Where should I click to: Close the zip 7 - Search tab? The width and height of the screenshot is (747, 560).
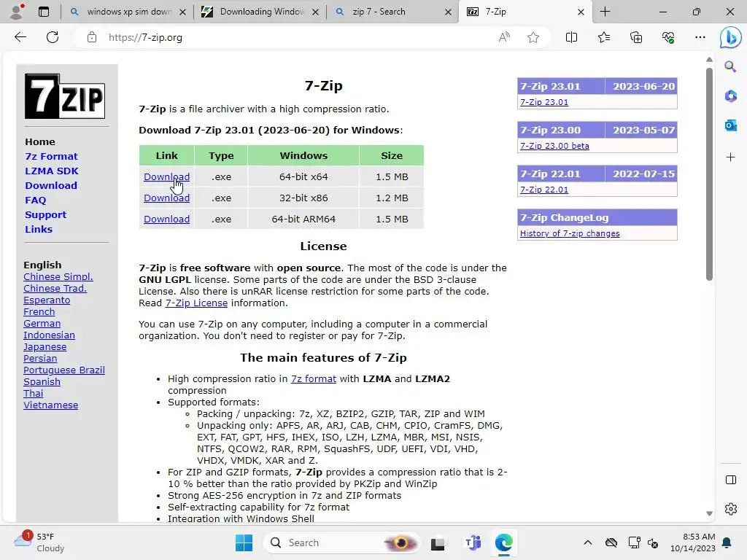click(x=448, y=12)
